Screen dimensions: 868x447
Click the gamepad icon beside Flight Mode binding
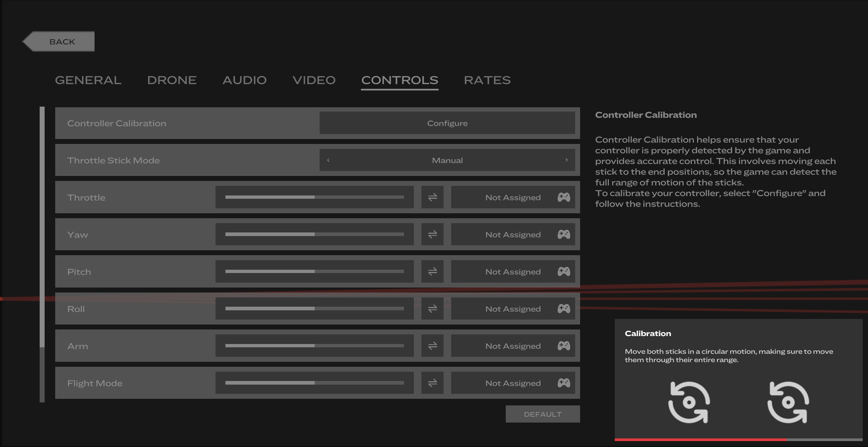[563, 383]
